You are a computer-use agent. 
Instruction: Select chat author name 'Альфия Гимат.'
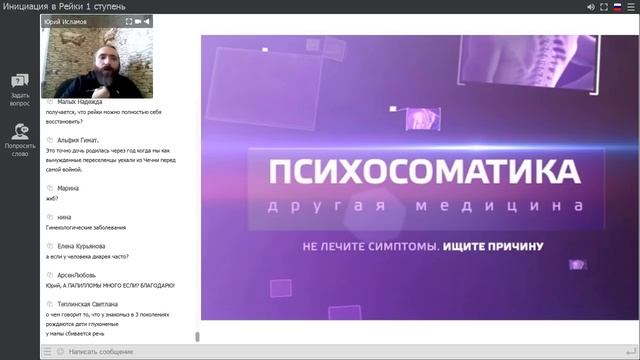point(78,140)
